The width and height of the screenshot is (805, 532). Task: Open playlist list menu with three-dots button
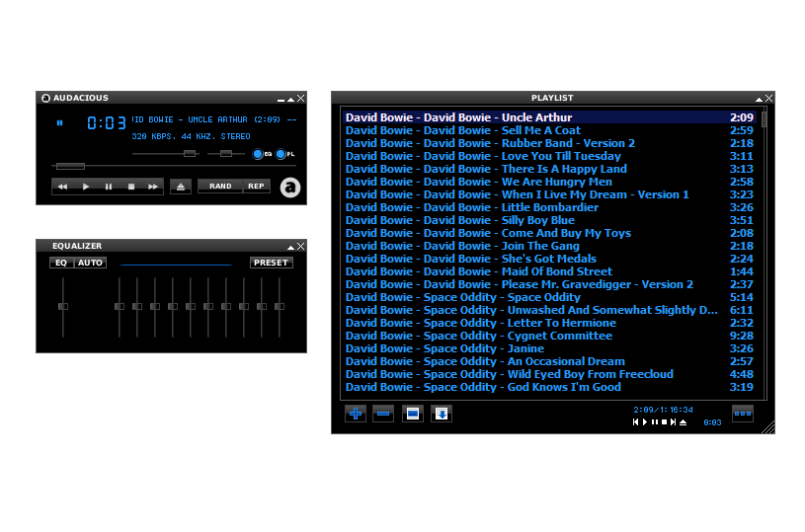click(743, 414)
